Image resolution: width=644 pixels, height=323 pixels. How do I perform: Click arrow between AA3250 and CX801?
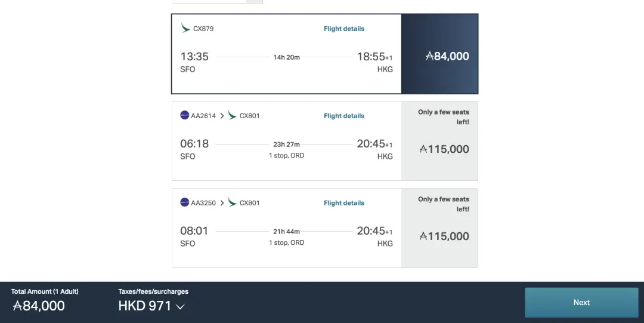pos(222,203)
